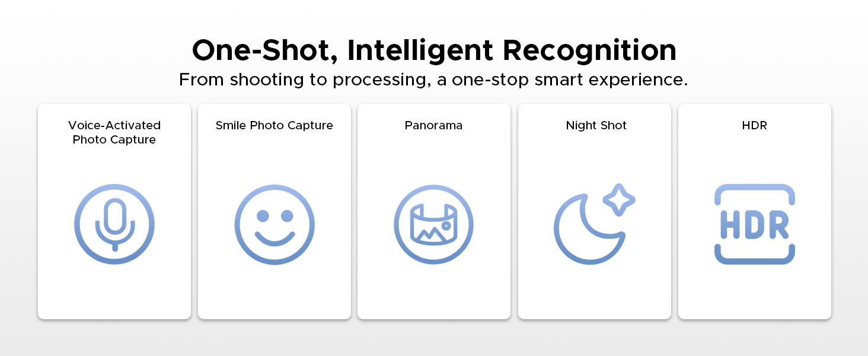Select the panorama landscape icon
This screenshot has width=868, height=356.
tap(434, 224)
